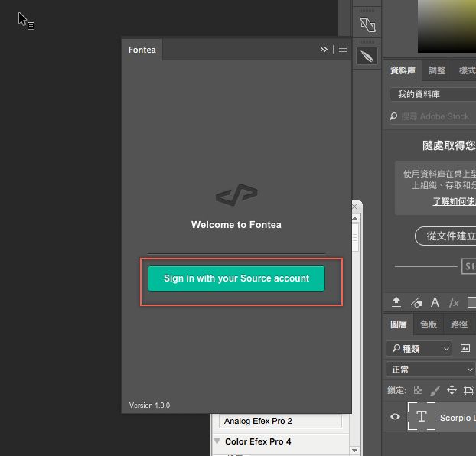Click Sign in with your Source account
Viewport: 476px width, 456px height.
tap(236, 278)
